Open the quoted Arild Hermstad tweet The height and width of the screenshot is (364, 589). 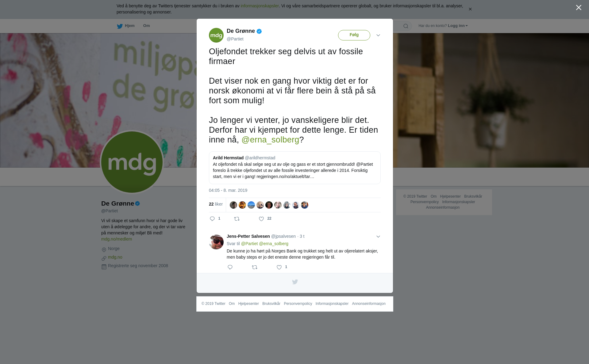pyautogui.click(x=295, y=168)
